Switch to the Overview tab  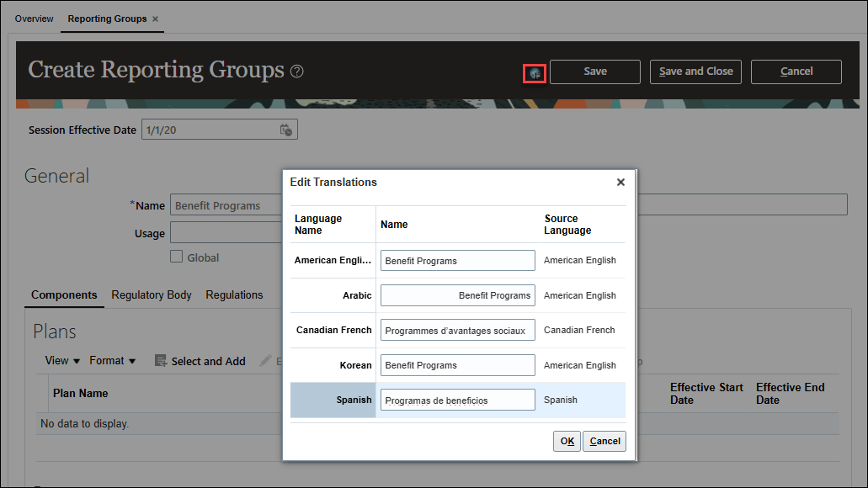coord(34,18)
